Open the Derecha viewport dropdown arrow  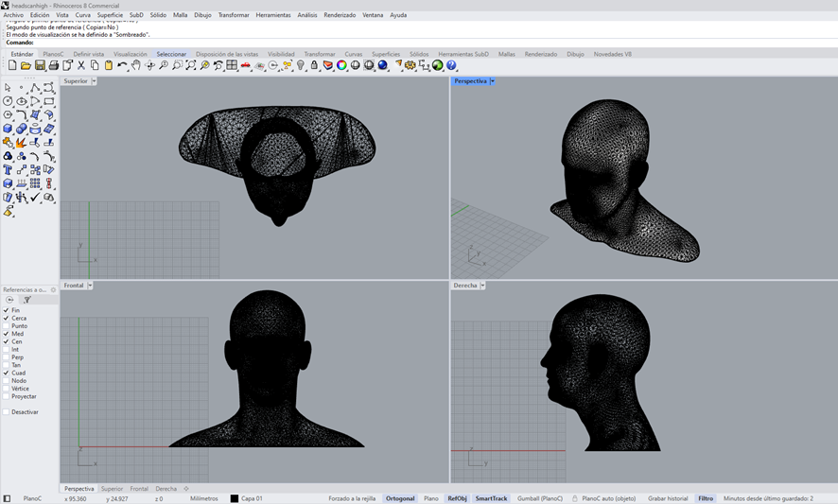tap(482, 286)
